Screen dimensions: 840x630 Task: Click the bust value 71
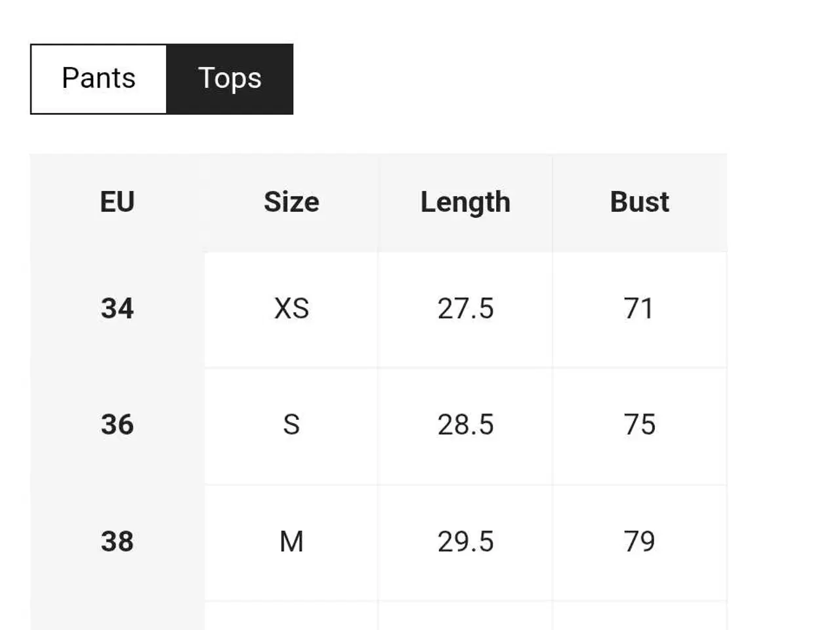click(640, 309)
